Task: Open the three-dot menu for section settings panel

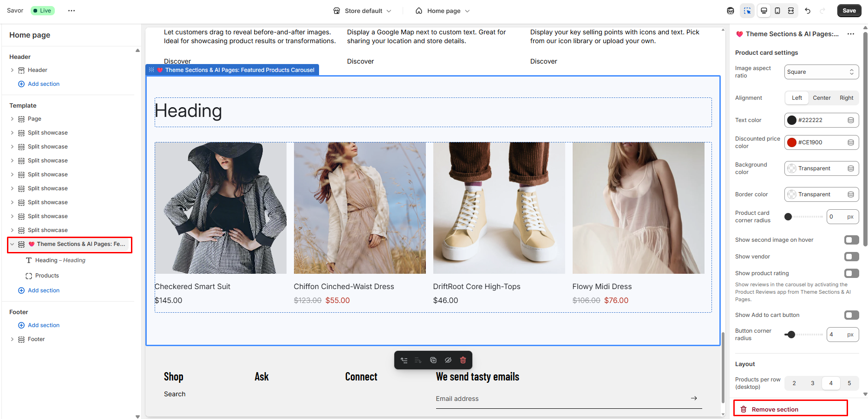Action: coord(851,34)
